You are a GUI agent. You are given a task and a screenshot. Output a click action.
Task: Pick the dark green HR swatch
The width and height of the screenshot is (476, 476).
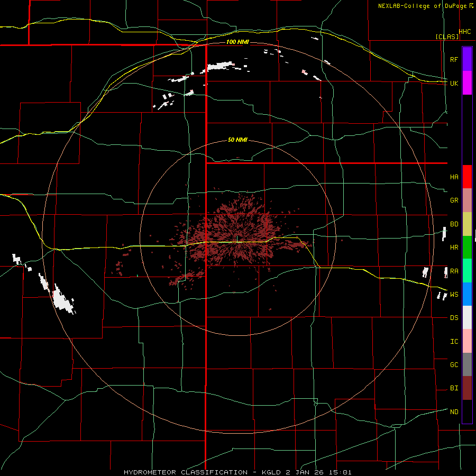(467, 248)
